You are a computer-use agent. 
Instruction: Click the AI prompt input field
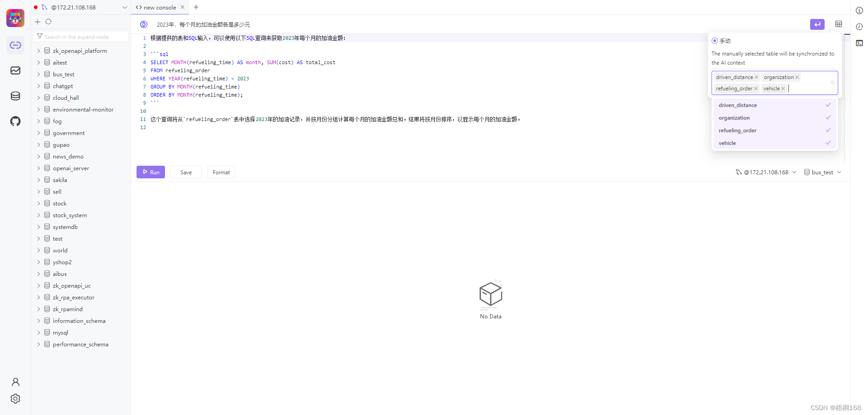click(x=479, y=24)
